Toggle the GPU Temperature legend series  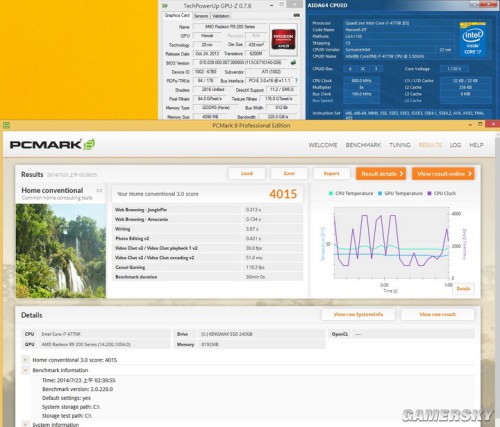[400, 193]
